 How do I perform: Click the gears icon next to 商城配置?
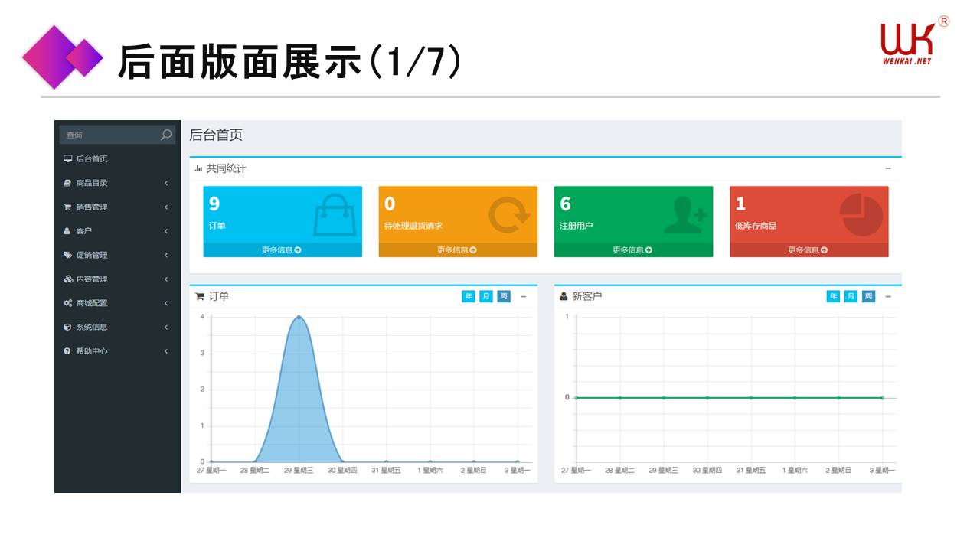coord(68,303)
